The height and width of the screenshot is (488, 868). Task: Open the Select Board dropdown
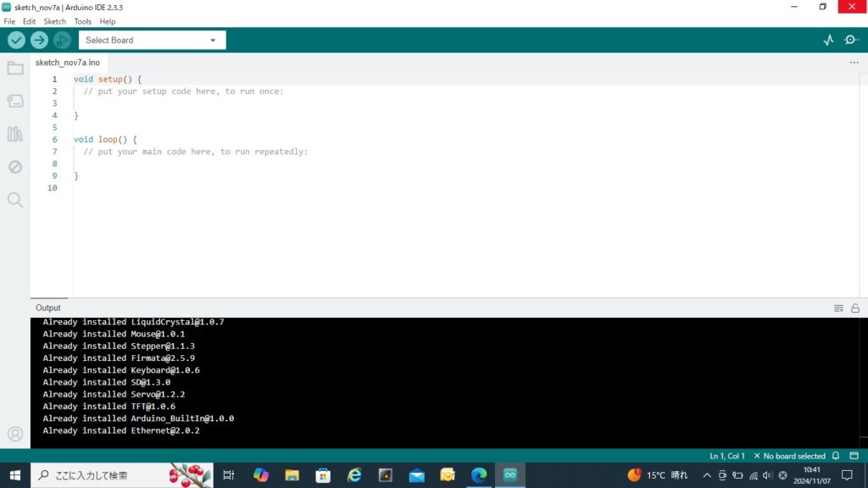pos(153,40)
